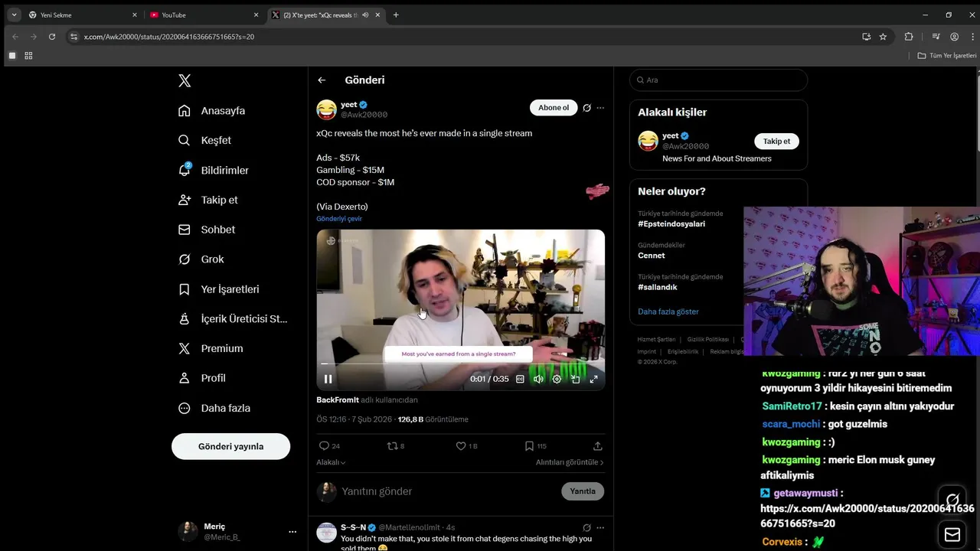Open a new browser tab
The image size is (980, 551).
tap(396, 15)
